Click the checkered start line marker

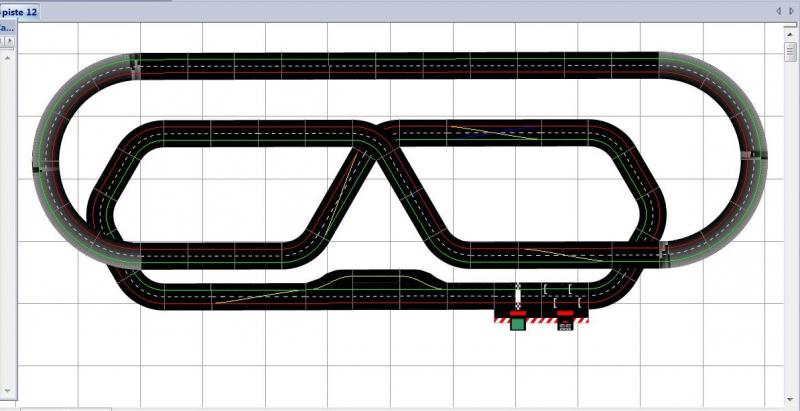point(517,293)
